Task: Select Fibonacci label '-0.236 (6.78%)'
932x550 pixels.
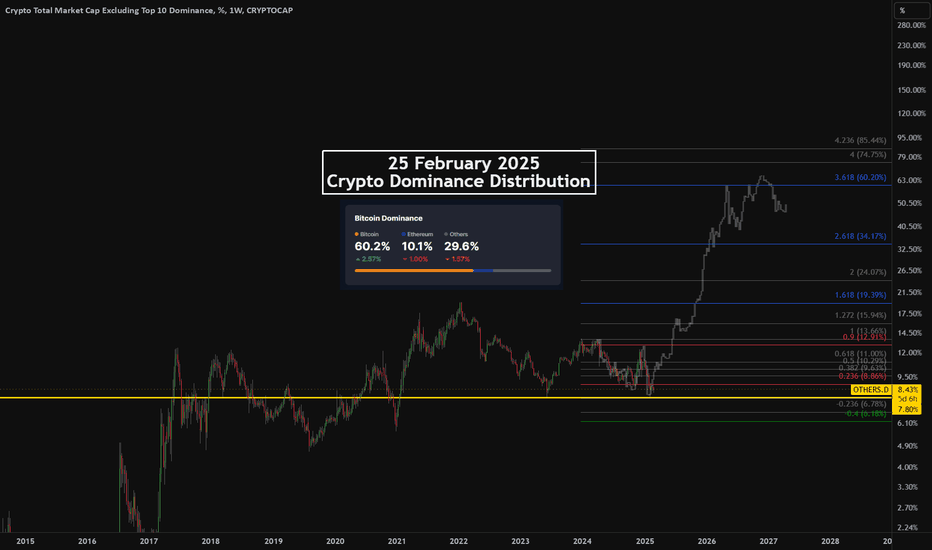Action: coord(861,404)
